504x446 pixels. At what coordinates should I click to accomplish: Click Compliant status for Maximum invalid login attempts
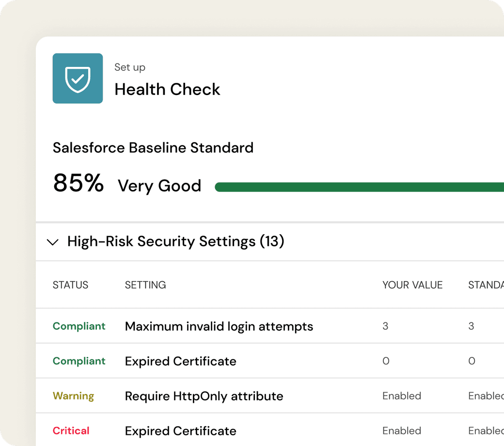tap(79, 326)
